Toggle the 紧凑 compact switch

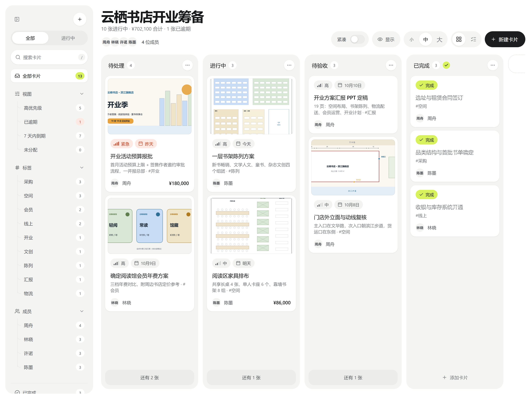tap(357, 39)
